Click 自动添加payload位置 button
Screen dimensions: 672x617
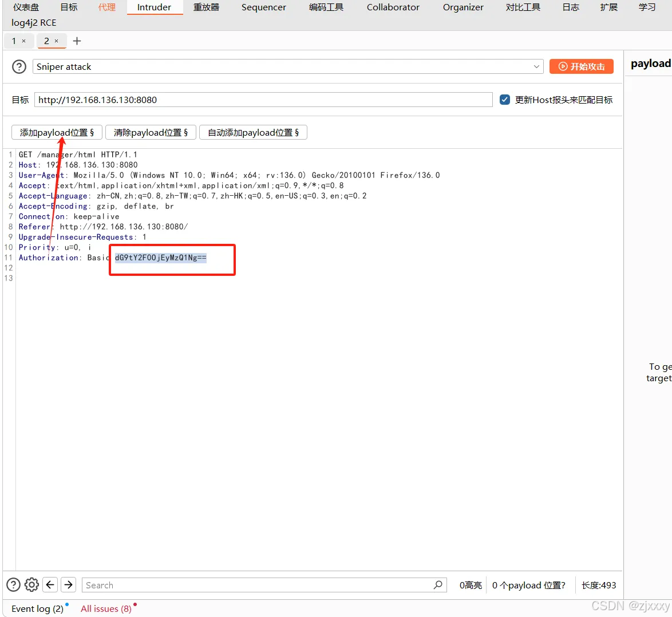click(253, 132)
